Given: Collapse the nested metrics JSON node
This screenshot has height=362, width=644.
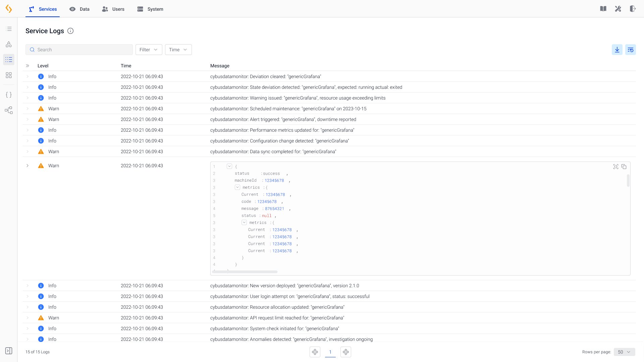Looking at the screenshot, I should click(244, 223).
